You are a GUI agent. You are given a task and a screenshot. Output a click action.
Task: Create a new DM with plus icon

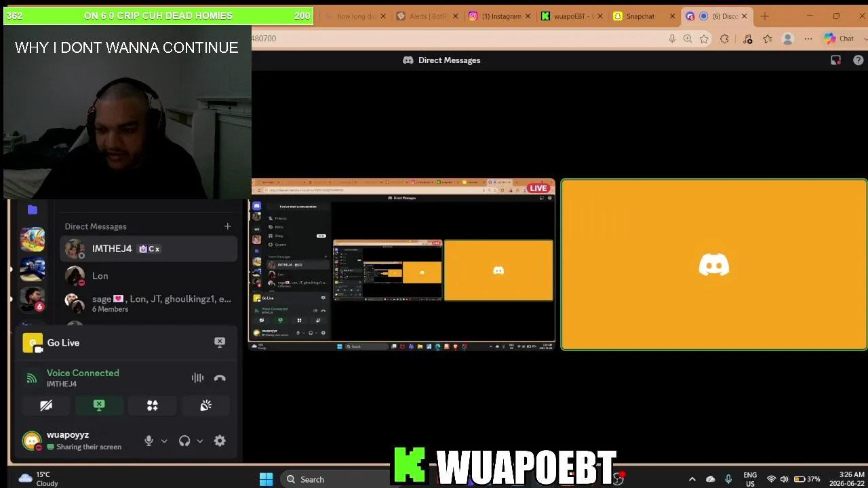pyautogui.click(x=228, y=226)
